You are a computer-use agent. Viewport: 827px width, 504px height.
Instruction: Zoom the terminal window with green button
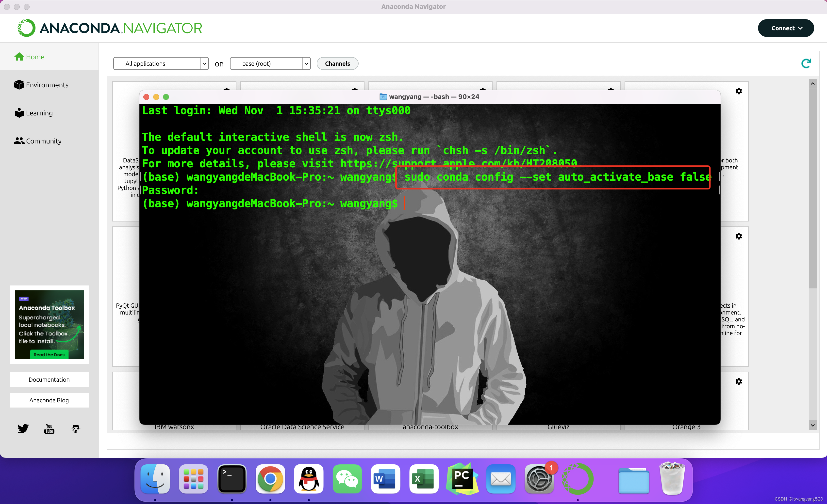(166, 97)
